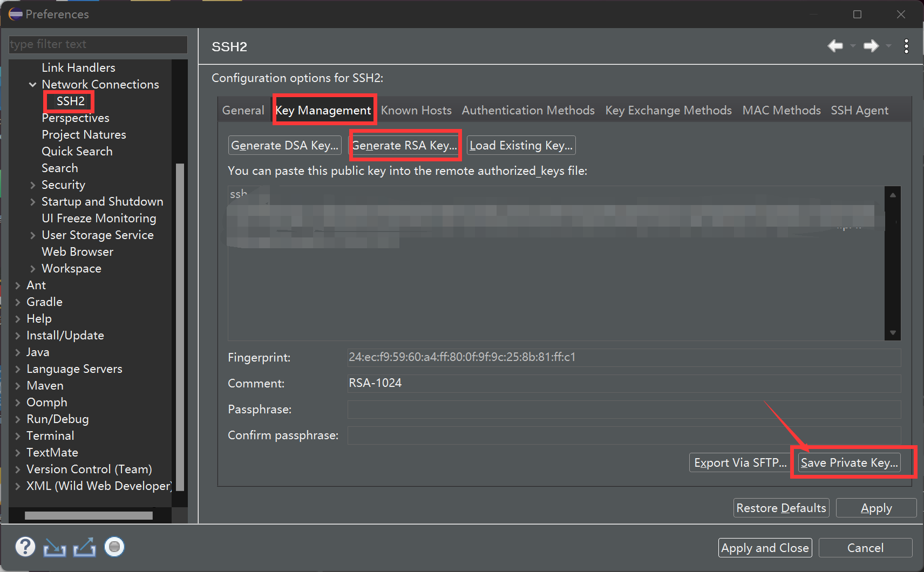Click the Passphrase input field
This screenshot has width=924, height=572.
point(624,410)
